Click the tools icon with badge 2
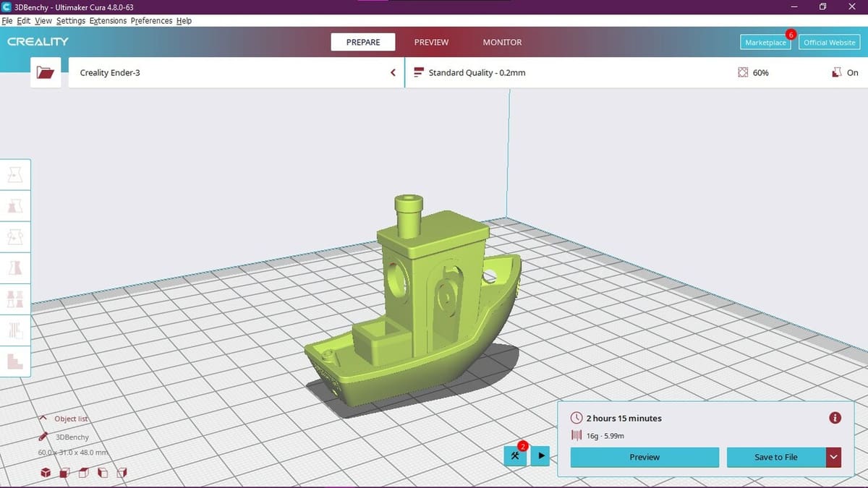868x488 pixels. [516, 456]
